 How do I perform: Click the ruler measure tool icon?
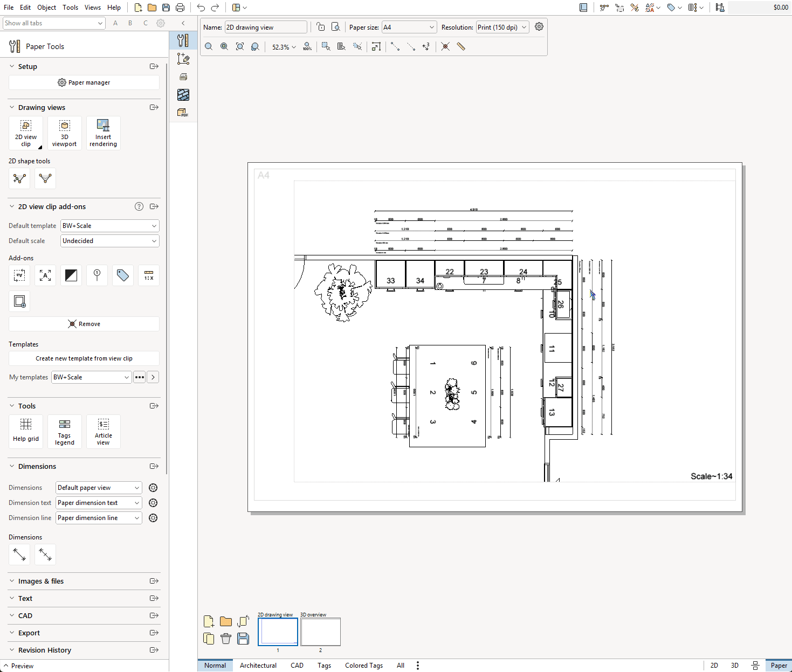461,47
